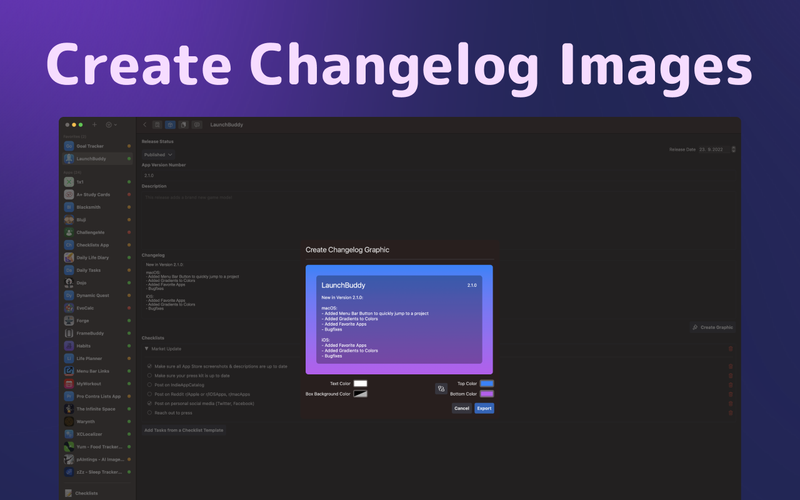Image resolution: width=800 pixels, height=500 pixels.
Task: Open the Bluji app icon
Action: (69, 219)
